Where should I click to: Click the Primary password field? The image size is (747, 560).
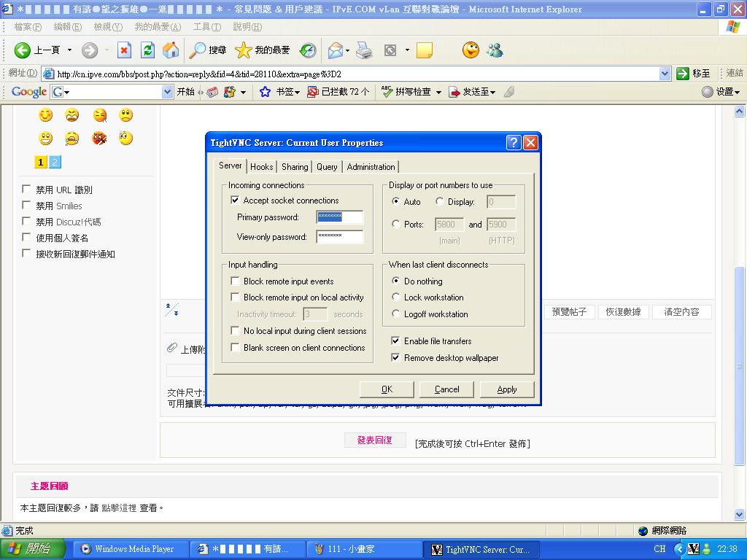[x=340, y=217]
